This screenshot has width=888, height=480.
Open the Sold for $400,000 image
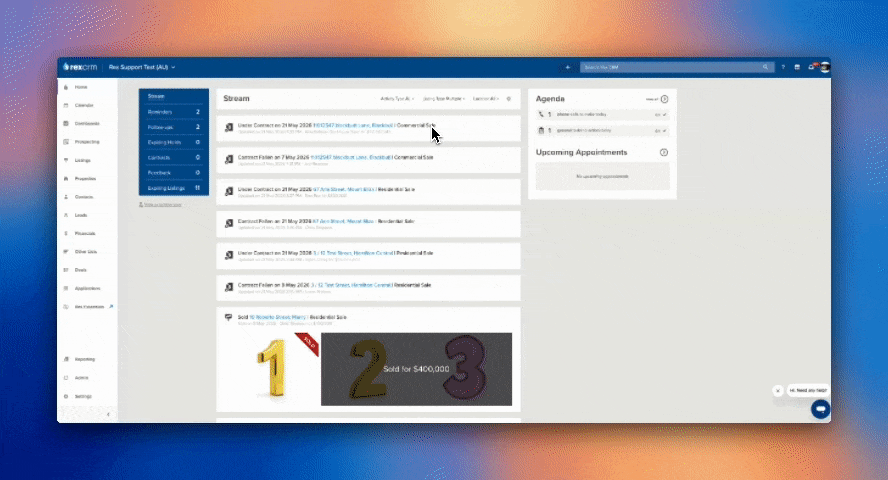pos(416,369)
